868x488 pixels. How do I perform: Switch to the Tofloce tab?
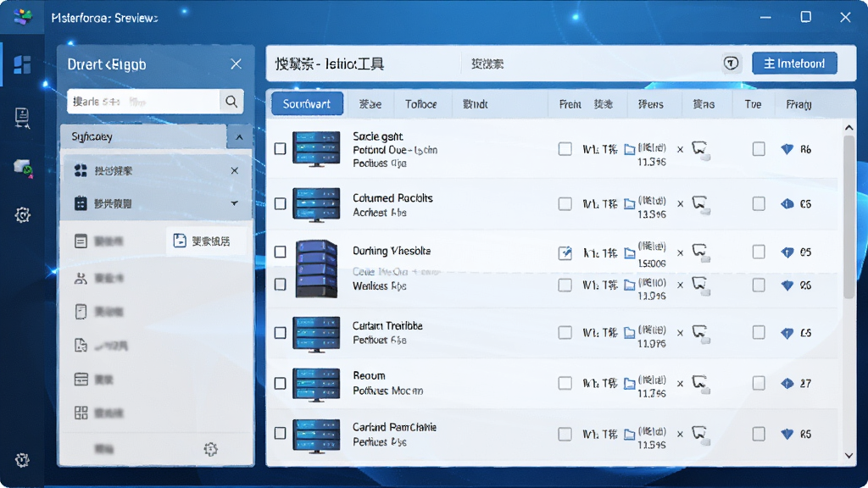[420, 104]
